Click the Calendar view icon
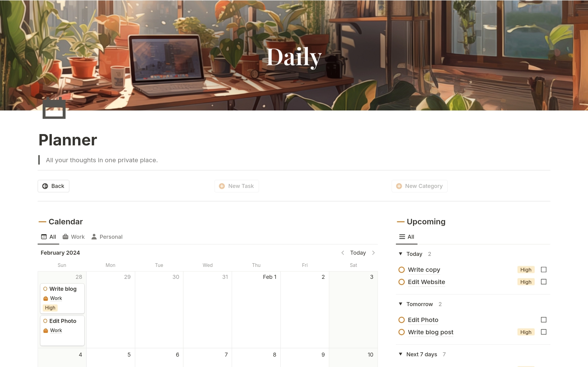588x367 pixels. tap(44, 236)
